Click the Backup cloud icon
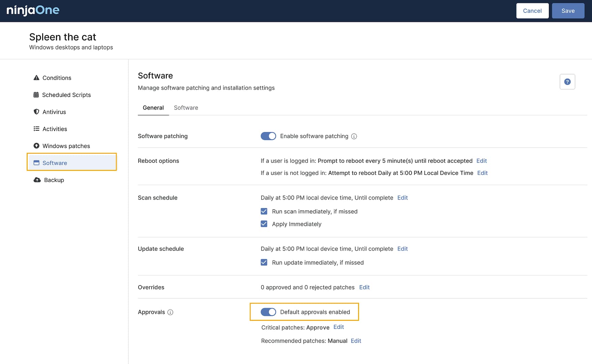Screen dimensions: 592x364 pos(37,180)
